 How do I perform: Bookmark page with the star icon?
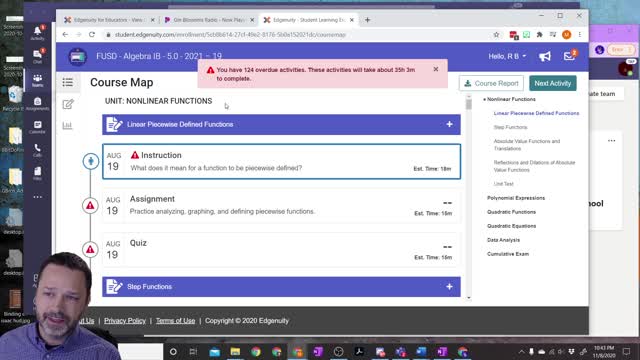click(x=496, y=35)
